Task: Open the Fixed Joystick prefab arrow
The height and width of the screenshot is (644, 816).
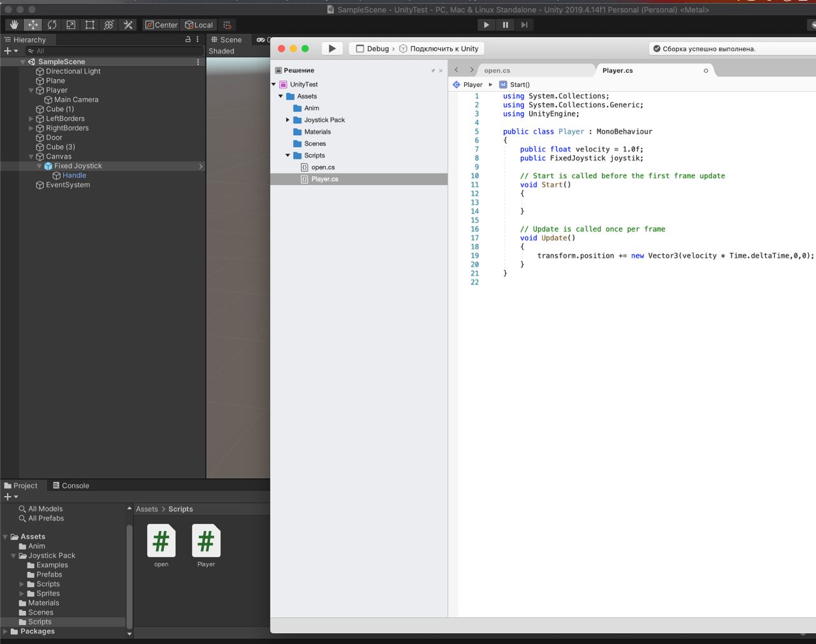Action: 201,166
